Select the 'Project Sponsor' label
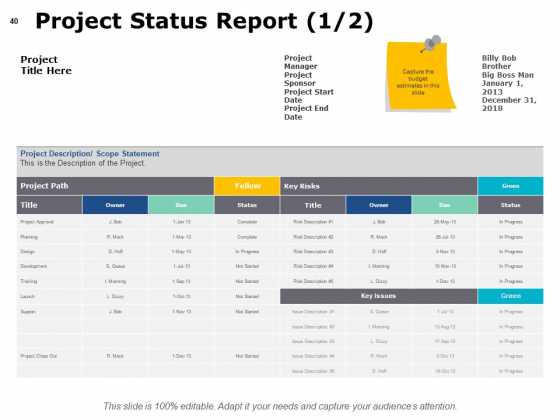Image resolution: width=560 pixels, height=420 pixels. tap(300, 79)
